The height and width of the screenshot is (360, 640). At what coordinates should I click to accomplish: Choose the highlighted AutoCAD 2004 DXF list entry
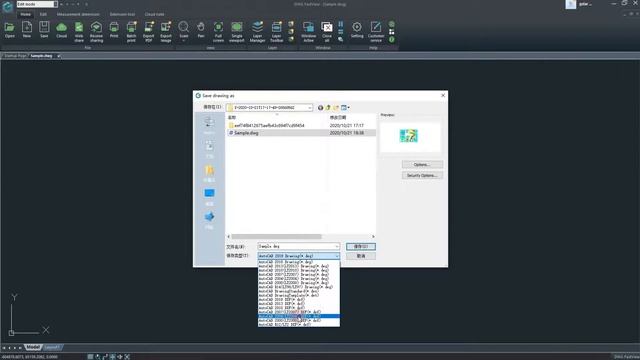(298, 316)
